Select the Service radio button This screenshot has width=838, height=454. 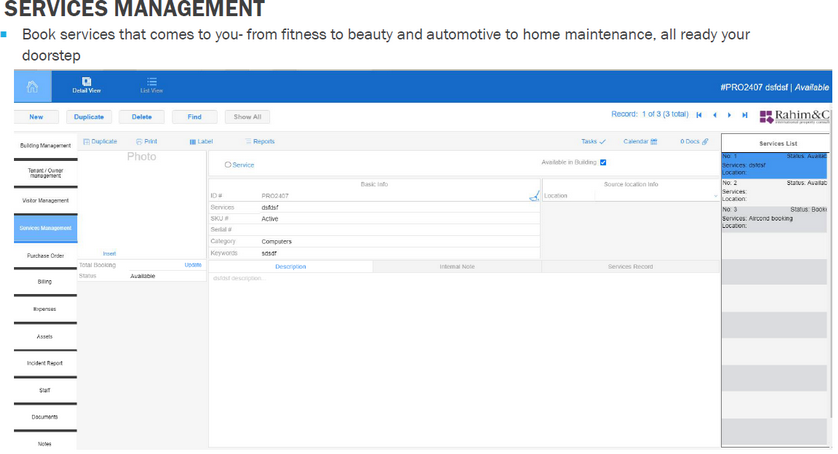pos(228,165)
